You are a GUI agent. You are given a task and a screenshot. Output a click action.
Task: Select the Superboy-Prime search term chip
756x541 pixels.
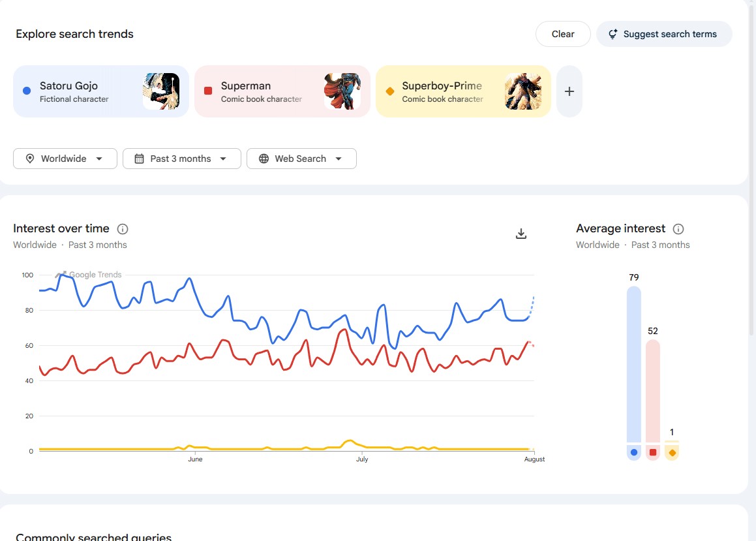(463, 91)
